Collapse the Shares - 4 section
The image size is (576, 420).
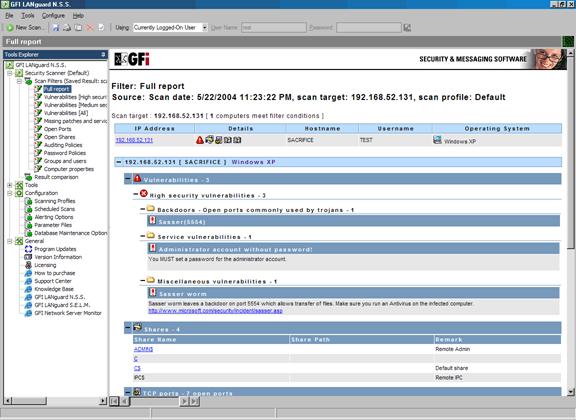[128, 327]
